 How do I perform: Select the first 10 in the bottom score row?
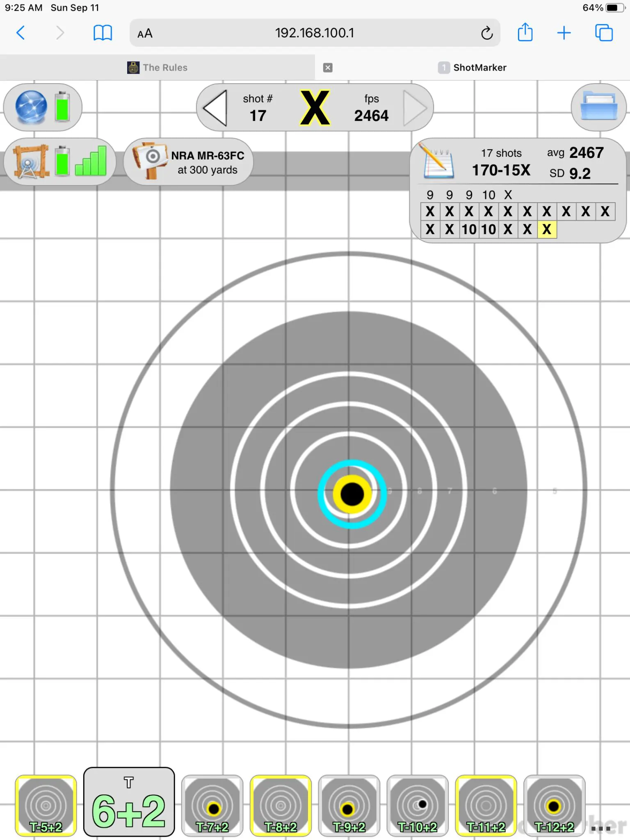click(x=469, y=229)
